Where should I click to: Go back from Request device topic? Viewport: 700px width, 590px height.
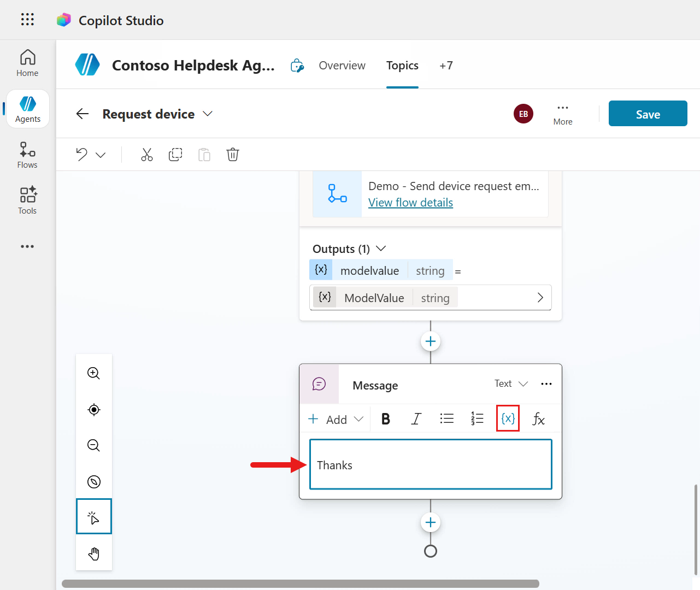coord(83,114)
